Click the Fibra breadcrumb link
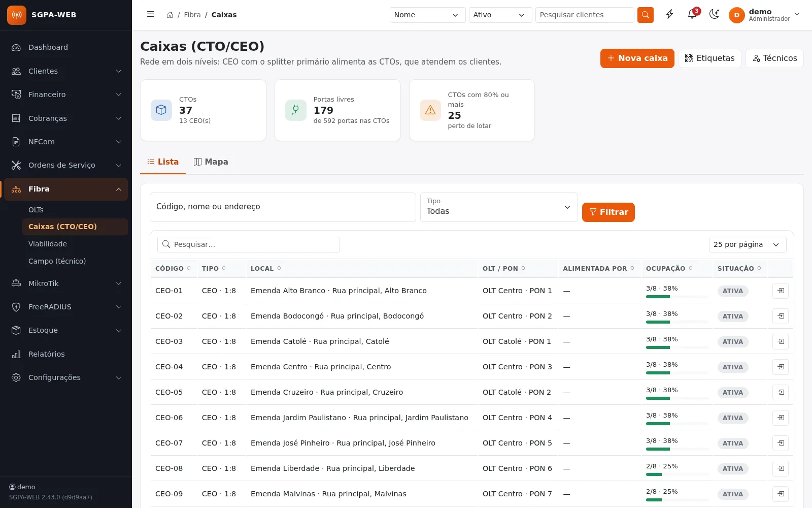The height and width of the screenshot is (508, 812). tap(192, 15)
